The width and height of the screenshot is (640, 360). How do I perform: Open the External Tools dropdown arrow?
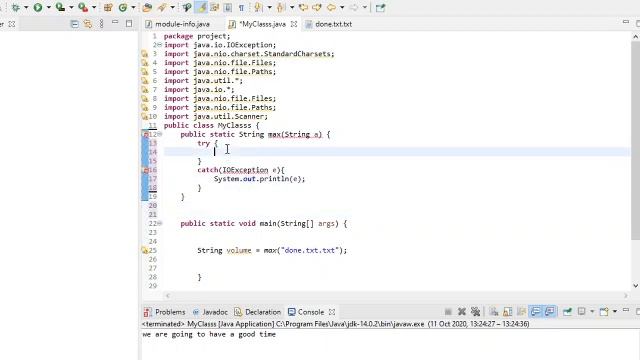pos(93,7)
